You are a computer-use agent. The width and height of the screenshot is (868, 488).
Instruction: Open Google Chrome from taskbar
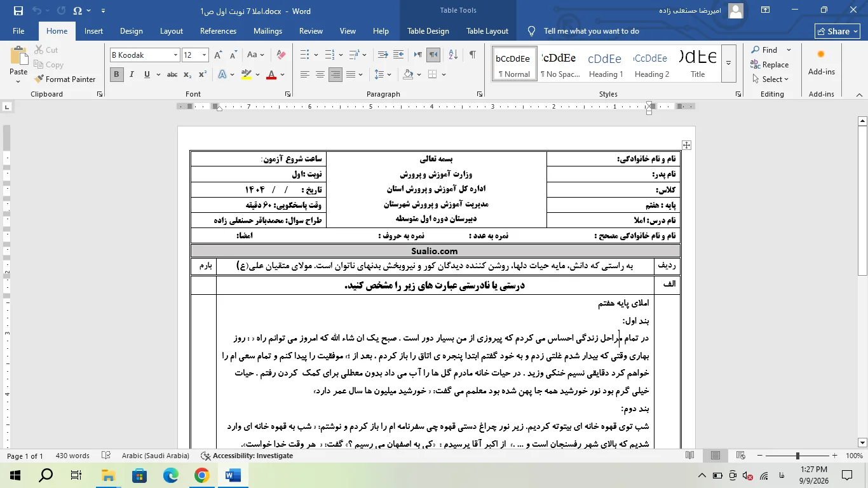202,475
